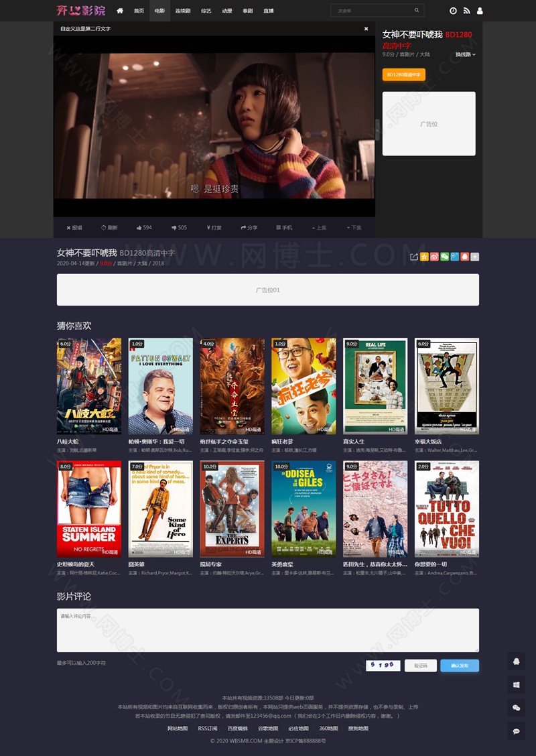This screenshot has height=756, width=536.
Task: Select the BD1280高清中字 episode button
Action: [x=404, y=75]
